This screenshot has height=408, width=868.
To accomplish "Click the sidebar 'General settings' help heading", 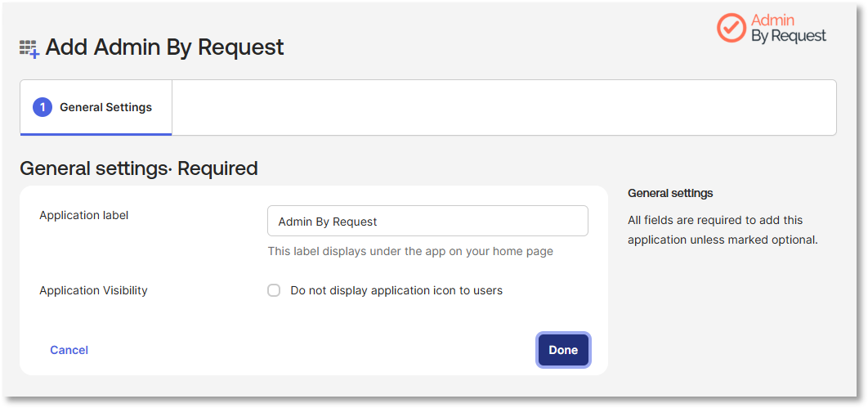I will point(670,193).
